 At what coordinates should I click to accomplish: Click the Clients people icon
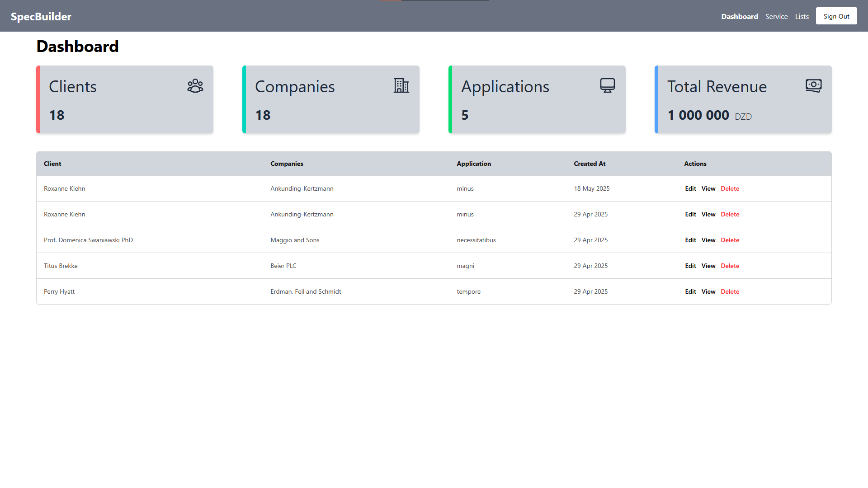195,86
